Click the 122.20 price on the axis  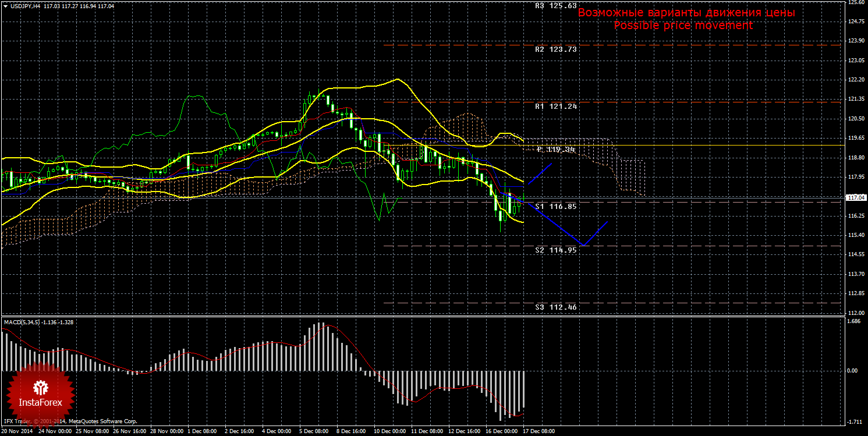click(855, 80)
